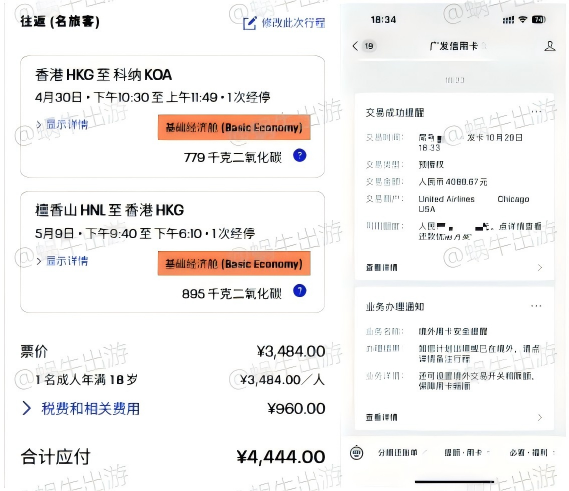This screenshot has height=491, width=569.
Task: Click the 5月9日 return time line
Action: click(145, 233)
